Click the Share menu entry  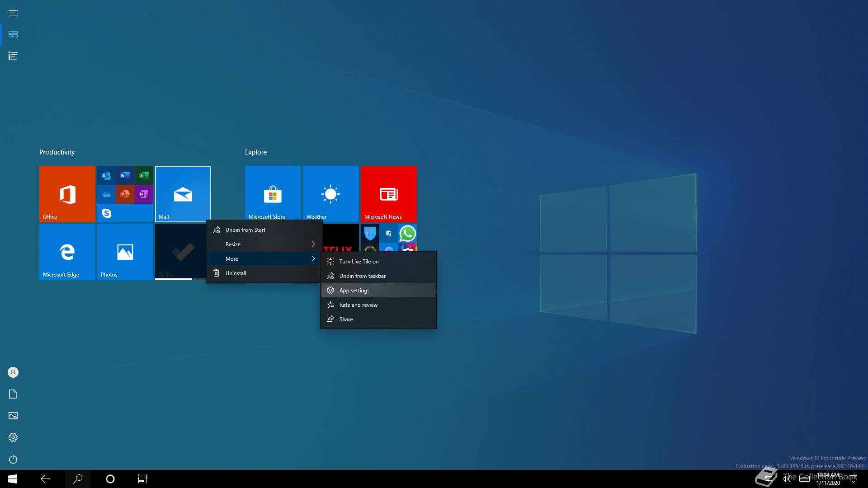378,319
